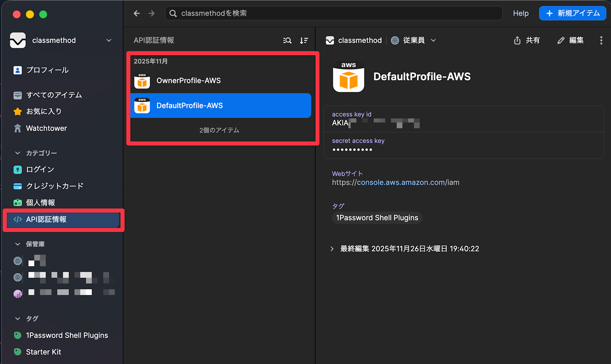Viewport: 611px width, 364px height.
Task: Open the 従業員 vault dropdown
Action: coord(413,40)
